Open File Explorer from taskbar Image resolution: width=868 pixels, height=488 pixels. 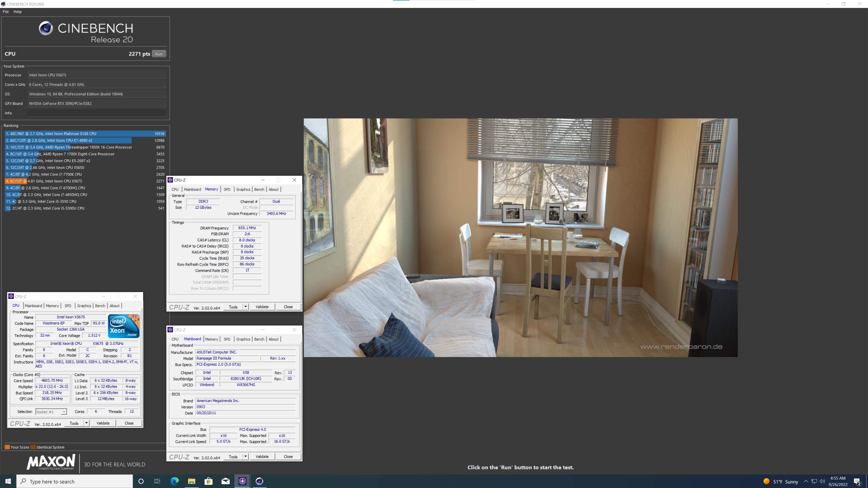(191, 481)
